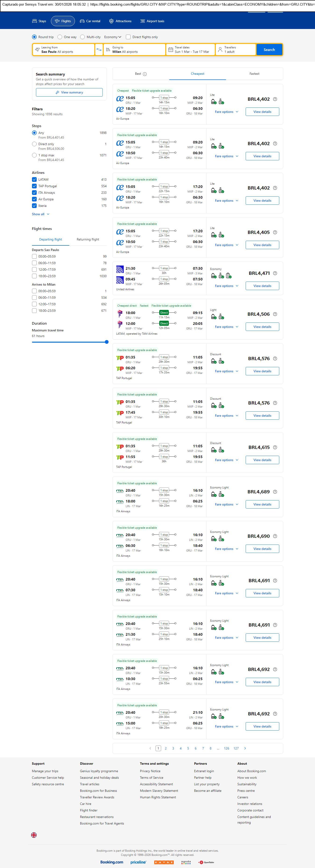Open the View summary button
The width and height of the screenshot is (315, 868).
click(69, 92)
